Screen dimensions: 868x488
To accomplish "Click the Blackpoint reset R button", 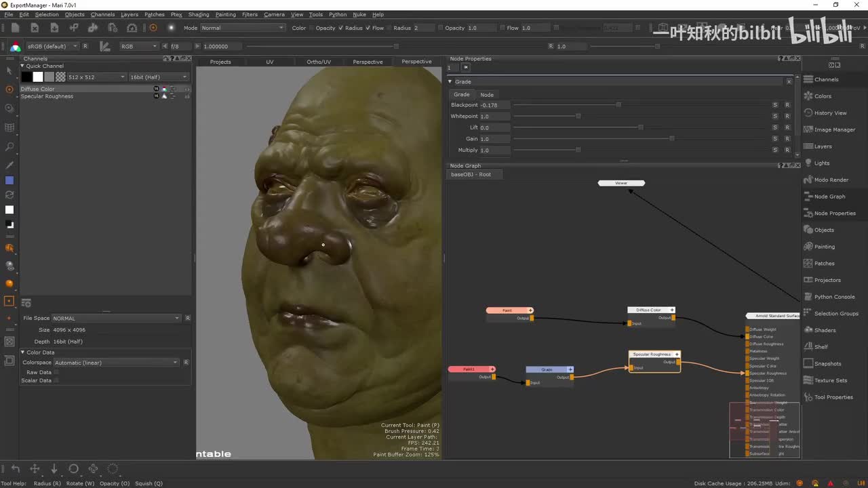I will [x=787, y=105].
